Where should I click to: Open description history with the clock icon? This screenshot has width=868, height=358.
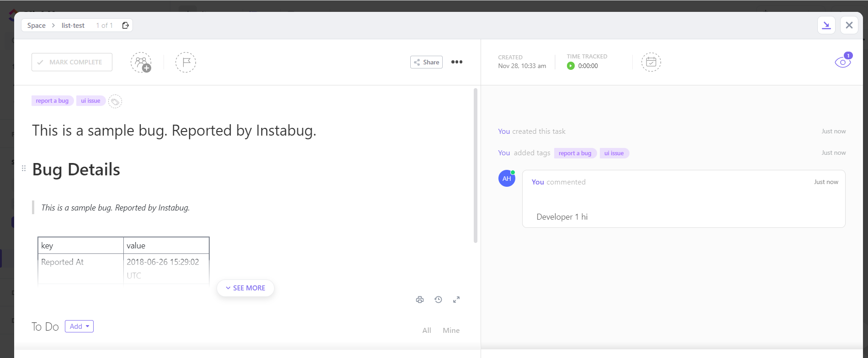(438, 300)
